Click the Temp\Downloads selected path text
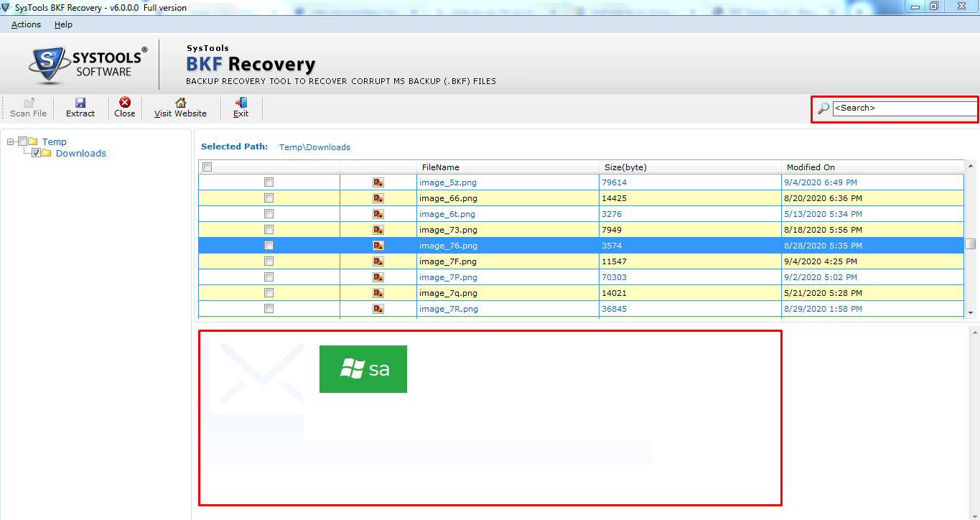This screenshot has width=980, height=520. click(x=314, y=147)
